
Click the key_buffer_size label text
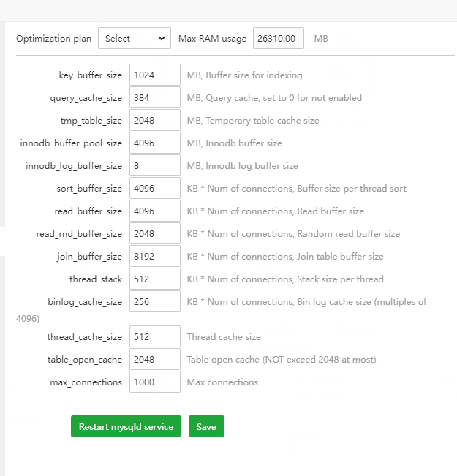pyautogui.click(x=91, y=75)
